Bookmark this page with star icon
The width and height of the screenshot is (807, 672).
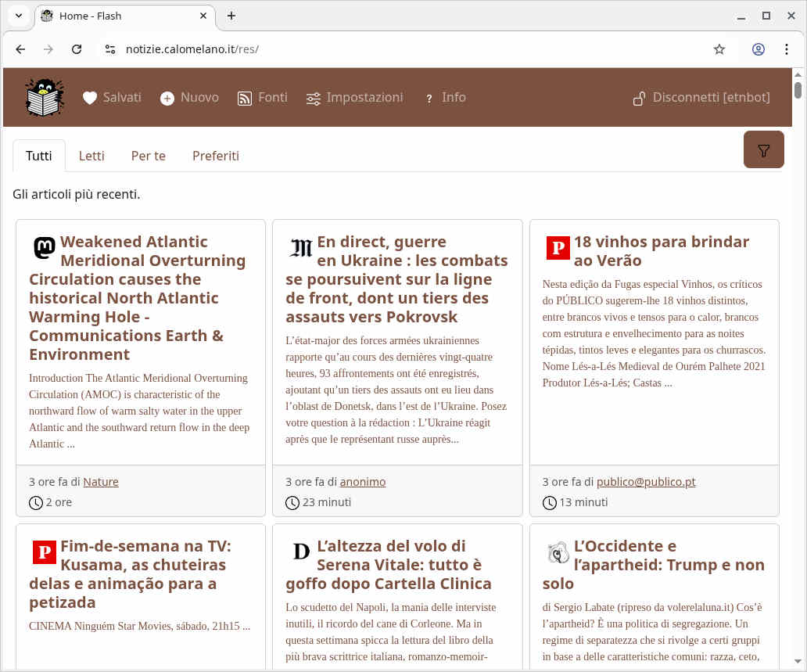pos(719,49)
